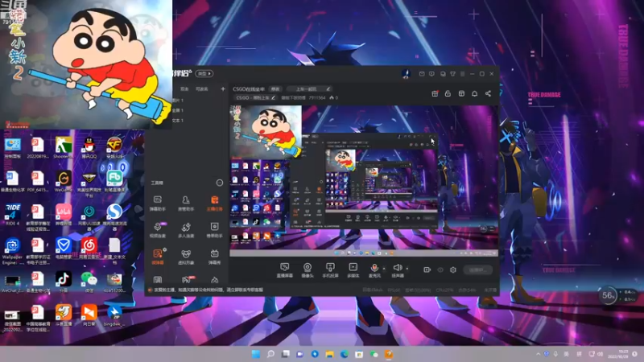Open the green WeChat desktop shortcut
This screenshot has width=644, height=362.
click(89, 282)
